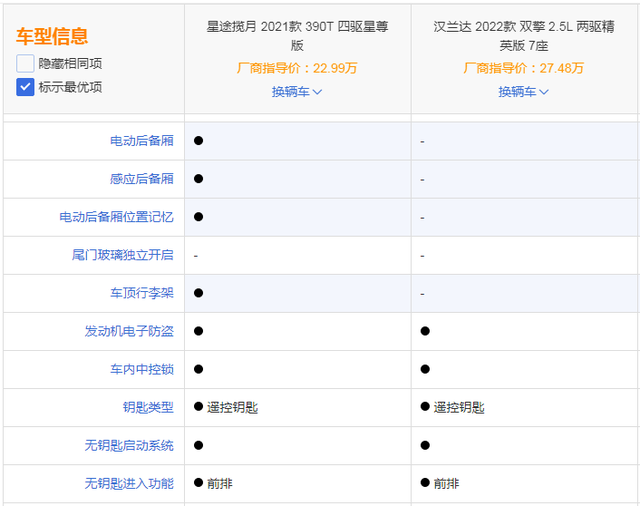
Task: Open the 无钥匙进入功能 parameter link
Action: 129,483
